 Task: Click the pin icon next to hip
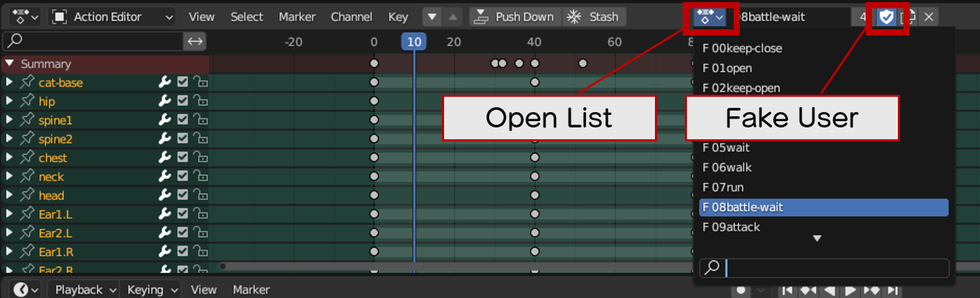click(x=26, y=102)
